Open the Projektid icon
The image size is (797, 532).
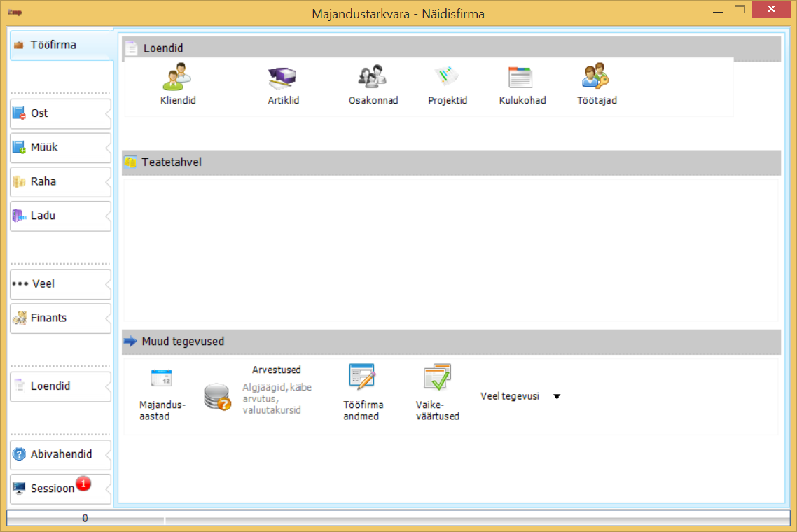click(447, 77)
